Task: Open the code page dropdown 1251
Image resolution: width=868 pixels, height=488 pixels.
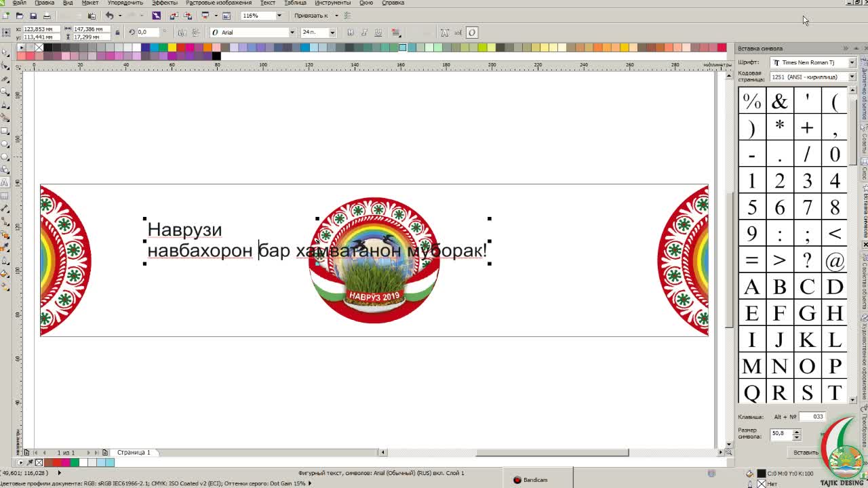Action: point(852,77)
